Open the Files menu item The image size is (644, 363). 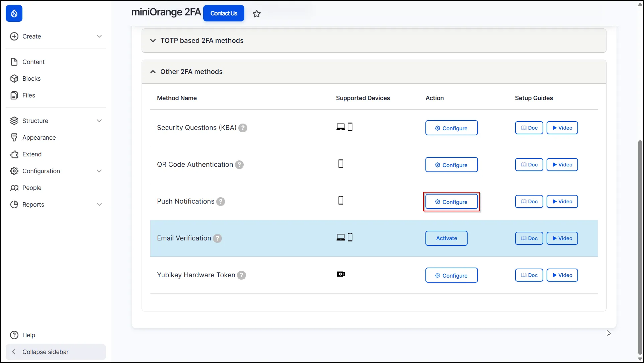[29, 95]
